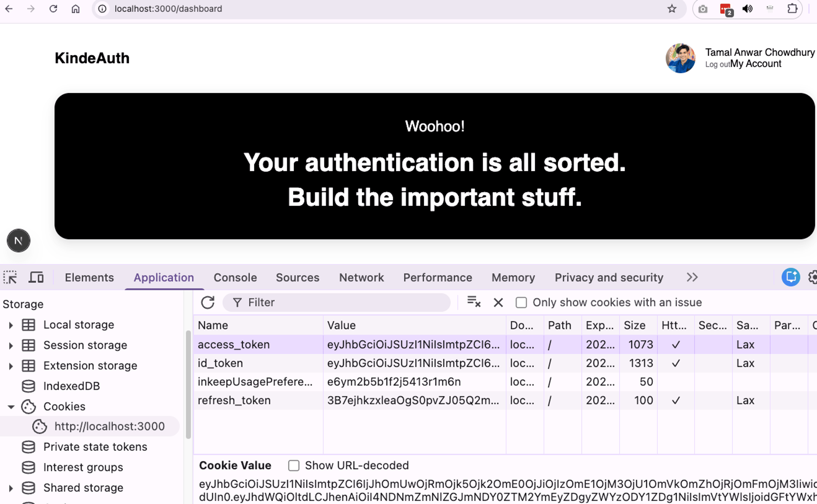The width and height of the screenshot is (817, 504).
Task: Expand the Session storage section
Action: pyautogui.click(x=10, y=345)
